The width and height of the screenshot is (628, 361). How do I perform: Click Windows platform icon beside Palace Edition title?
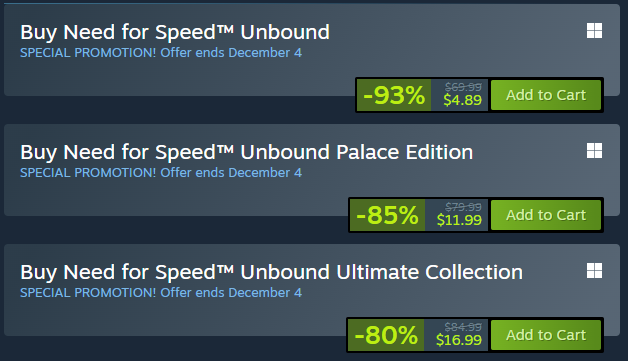click(594, 151)
